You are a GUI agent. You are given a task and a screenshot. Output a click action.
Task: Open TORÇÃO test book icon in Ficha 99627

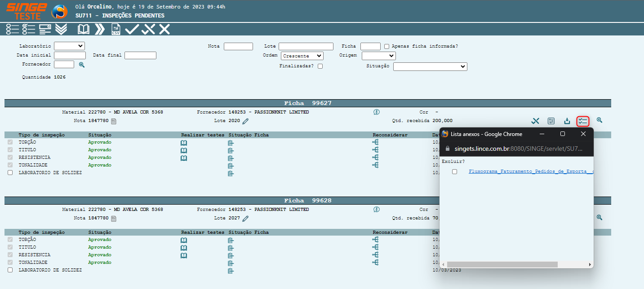click(x=183, y=143)
